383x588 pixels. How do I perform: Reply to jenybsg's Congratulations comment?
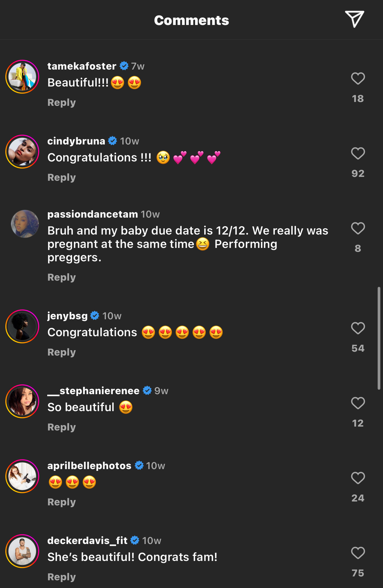pos(62,352)
